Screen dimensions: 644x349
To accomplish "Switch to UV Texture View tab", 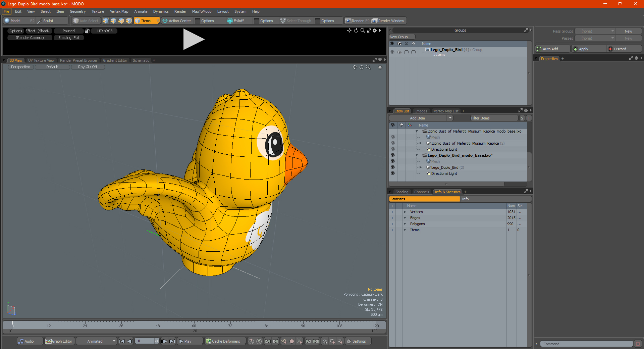I will click(41, 60).
